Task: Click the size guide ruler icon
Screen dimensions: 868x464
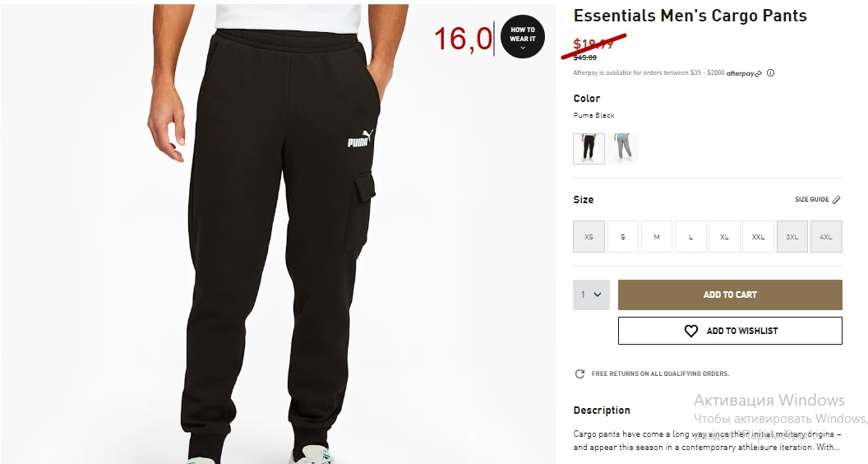Action: point(837,200)
